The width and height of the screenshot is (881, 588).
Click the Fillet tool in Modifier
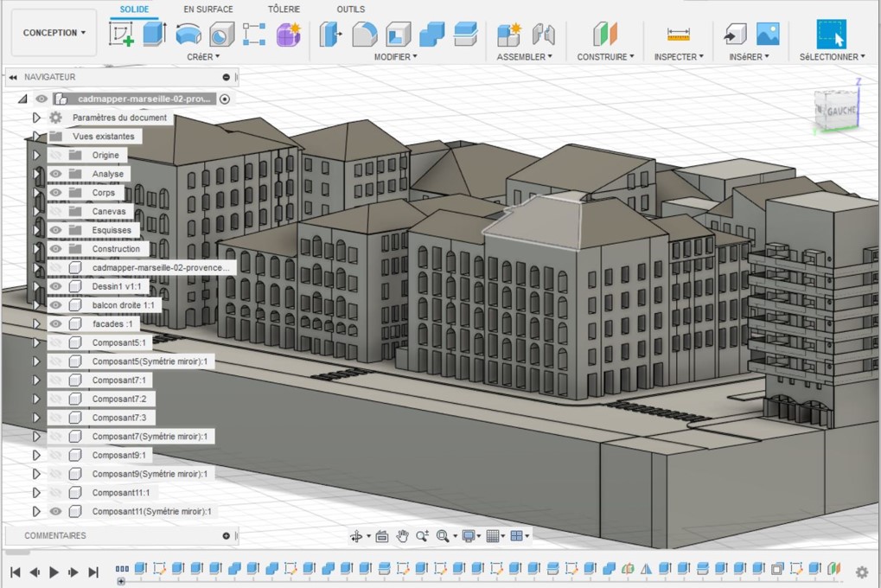[365, 35]
